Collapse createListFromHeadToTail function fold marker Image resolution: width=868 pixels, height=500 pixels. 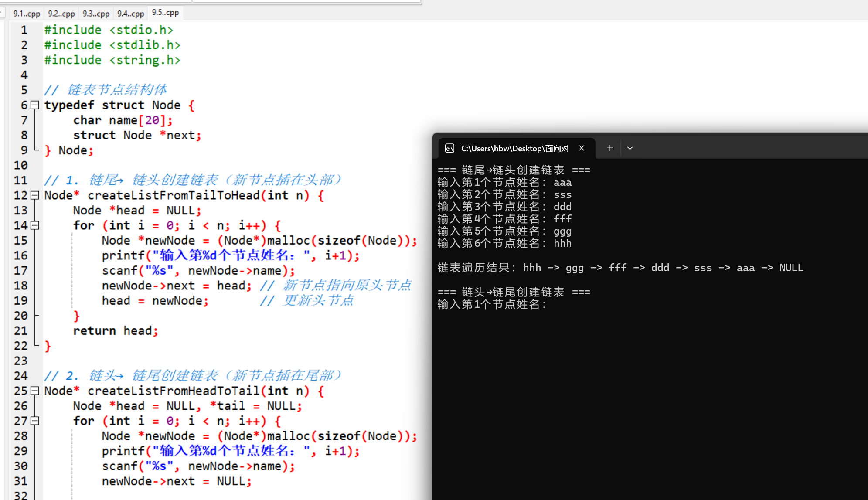click(x=35, y=391)
